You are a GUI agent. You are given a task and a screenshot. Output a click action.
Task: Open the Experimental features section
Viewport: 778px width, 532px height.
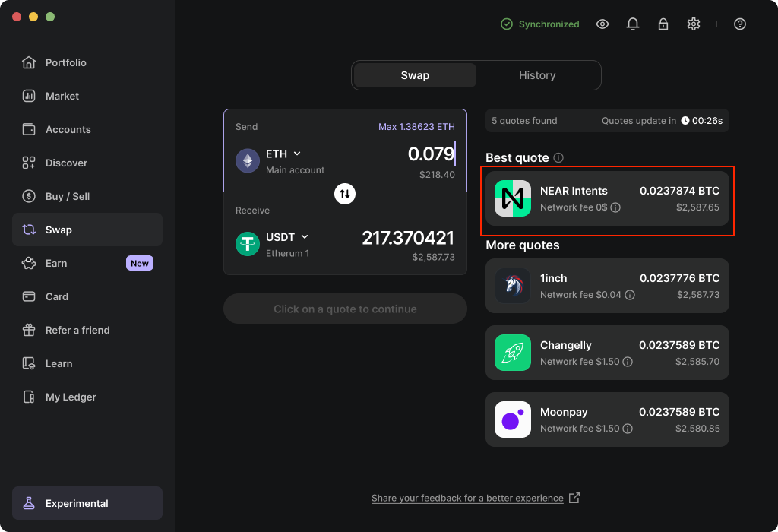point(87,503)
